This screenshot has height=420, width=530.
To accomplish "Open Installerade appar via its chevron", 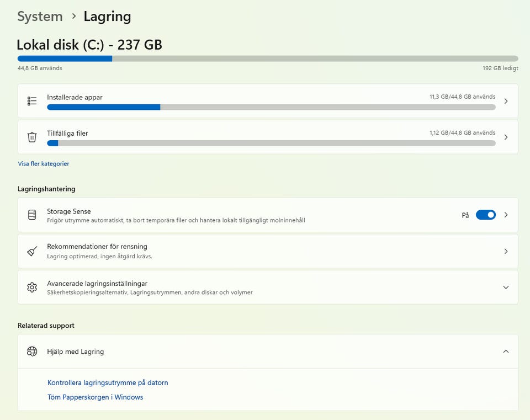I will coord(506,101).
